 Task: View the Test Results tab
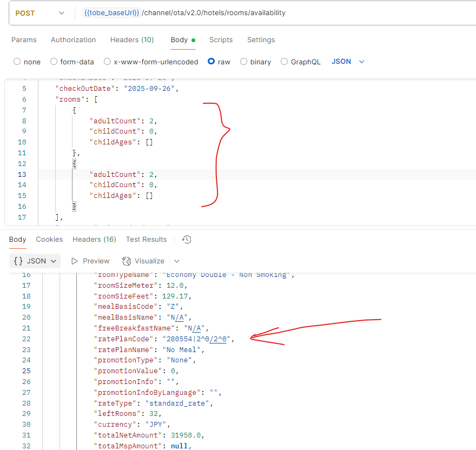click(x=146, y=240)
